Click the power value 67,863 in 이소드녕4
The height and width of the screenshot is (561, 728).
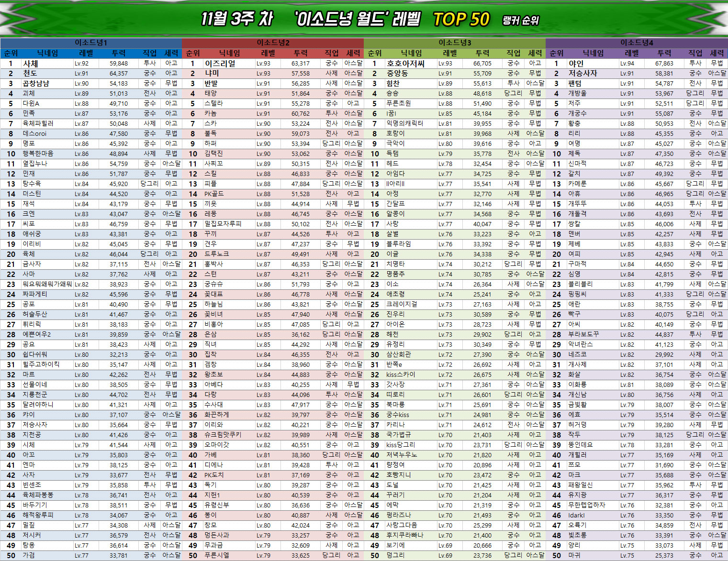pos(664,63)
